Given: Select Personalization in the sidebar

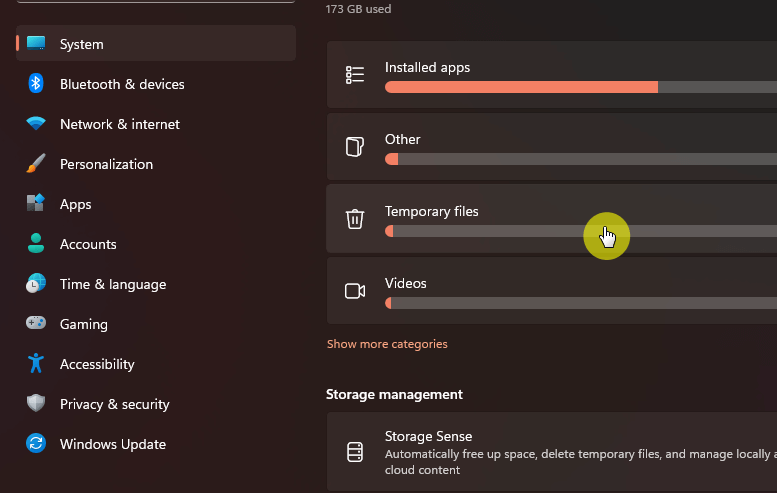Looking at the screenshot, I should (x=156, y=164).
